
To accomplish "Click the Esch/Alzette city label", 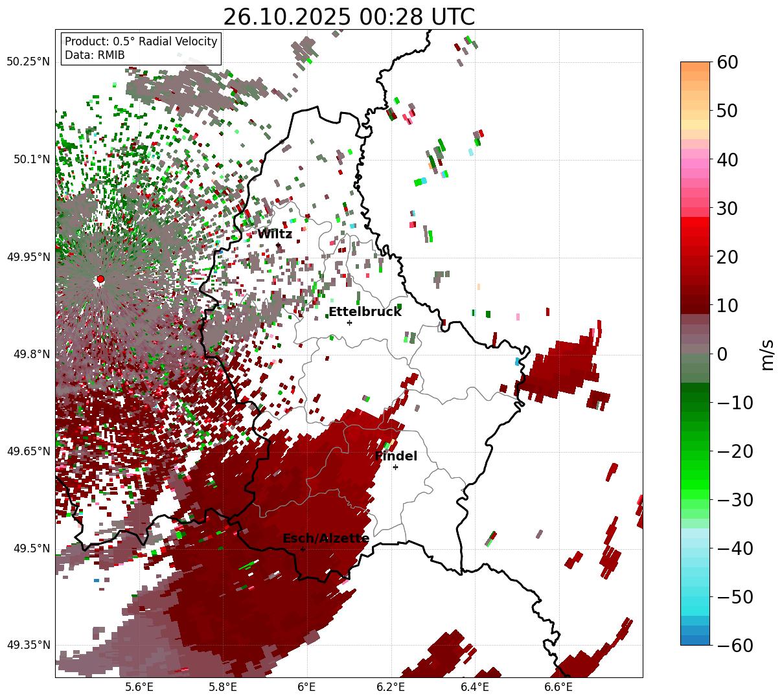I will [326, 539].
